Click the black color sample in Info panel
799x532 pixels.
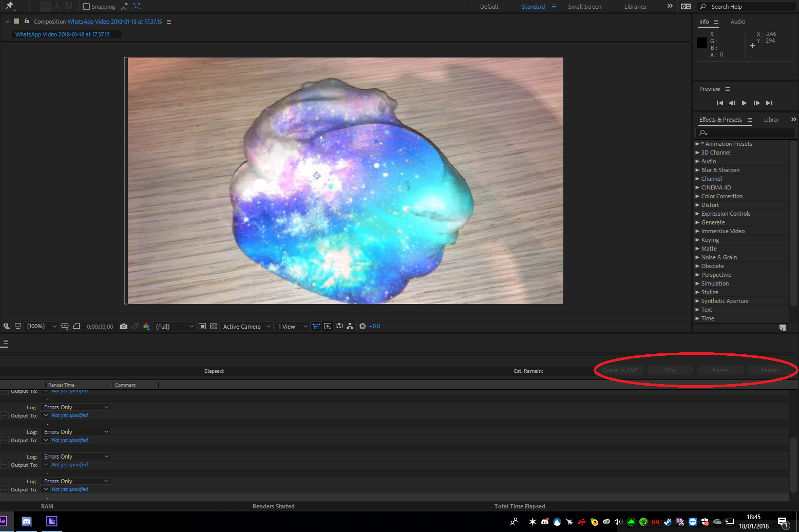coord(702,43)
